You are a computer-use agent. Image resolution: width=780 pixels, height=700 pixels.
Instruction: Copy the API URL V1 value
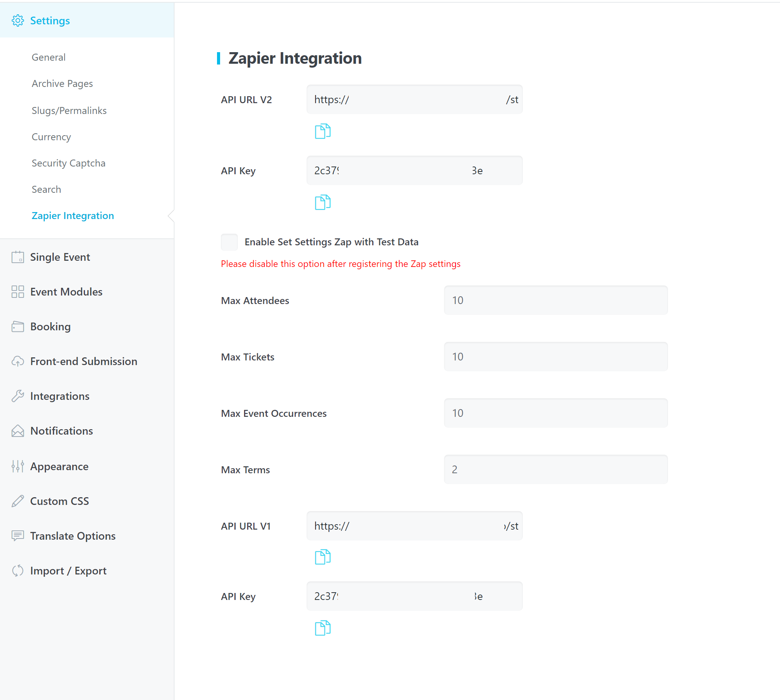[322, 557]
